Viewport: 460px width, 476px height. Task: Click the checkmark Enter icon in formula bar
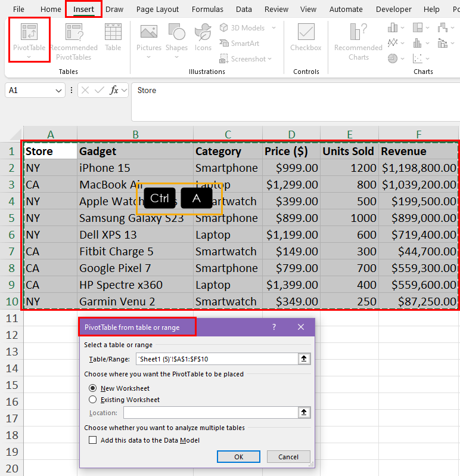tap(99, 90)
